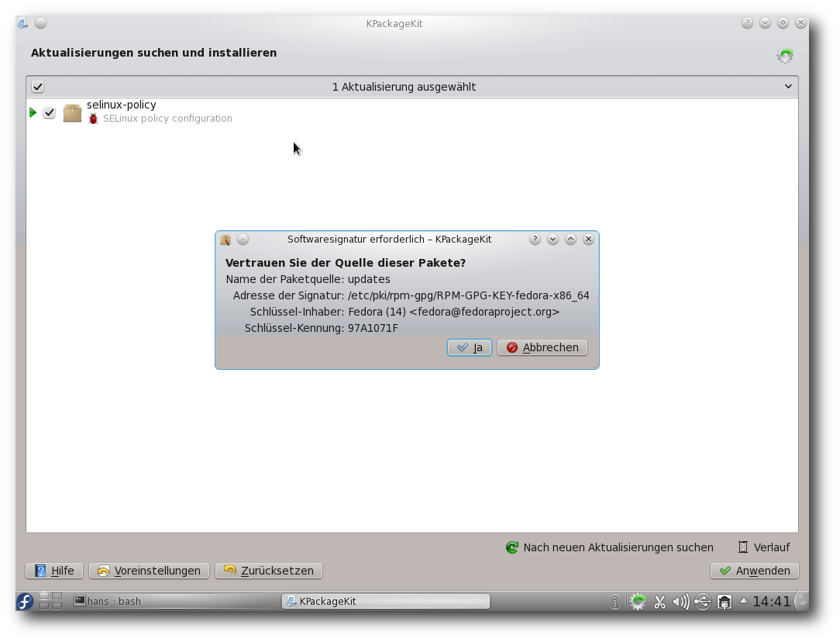Screen dimensions: 840x642
Task: Open the Verlauf history view
Action: pos(764,547)
